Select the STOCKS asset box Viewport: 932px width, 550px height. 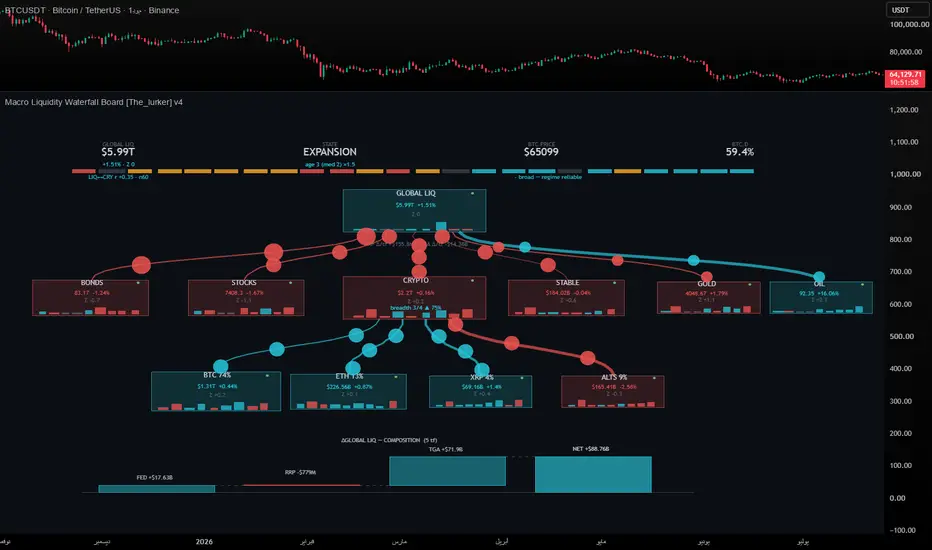(x=246, y=297)
